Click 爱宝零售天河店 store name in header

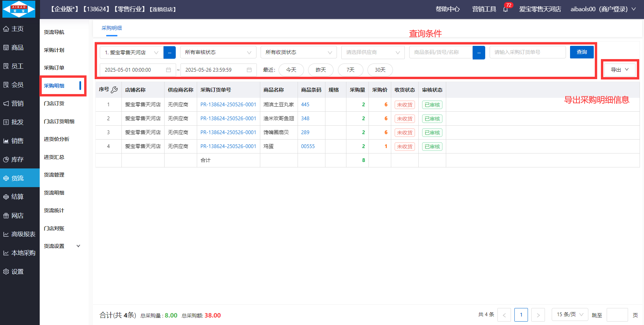540,9
